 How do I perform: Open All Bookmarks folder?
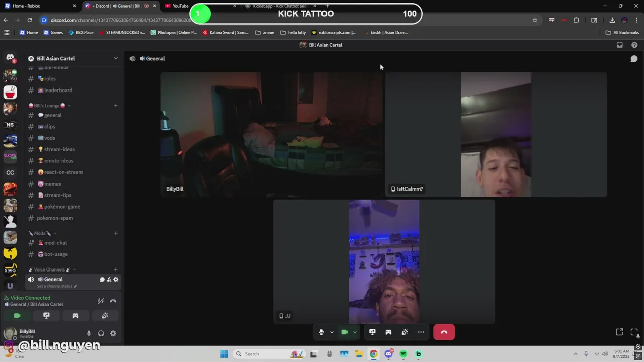point(622,32)
